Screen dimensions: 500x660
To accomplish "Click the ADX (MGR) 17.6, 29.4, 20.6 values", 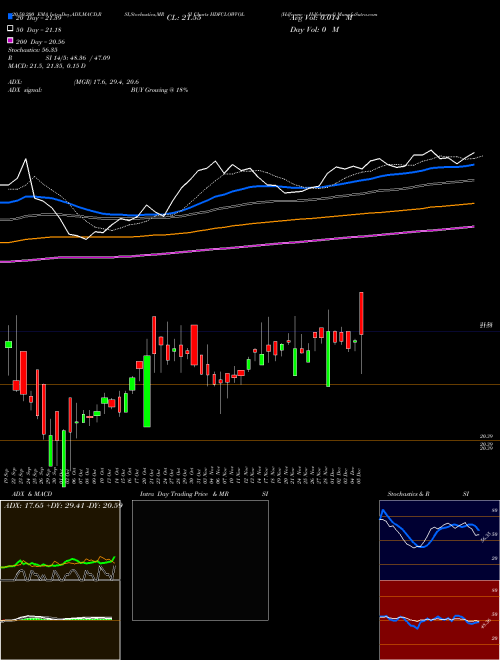I will click(106, 82).
